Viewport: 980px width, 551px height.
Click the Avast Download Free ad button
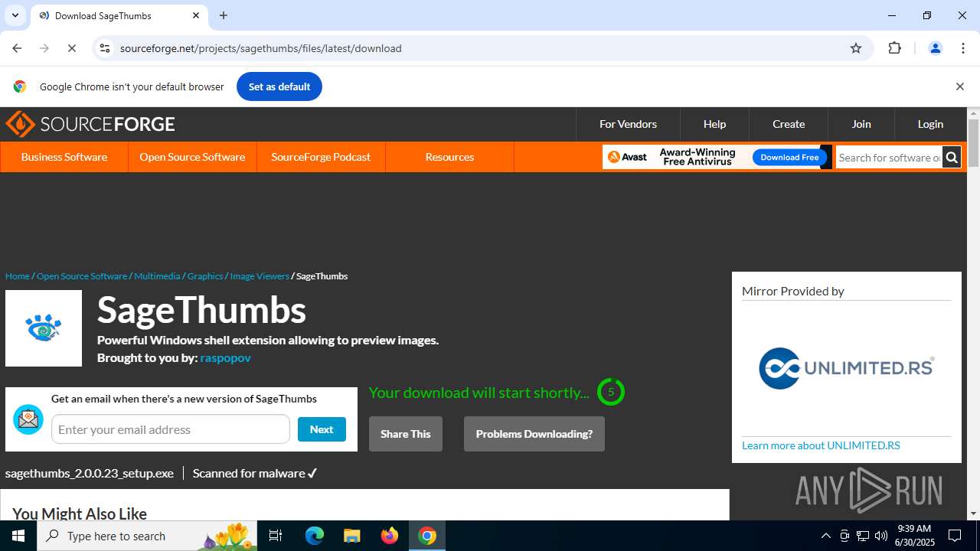(789, 158)
